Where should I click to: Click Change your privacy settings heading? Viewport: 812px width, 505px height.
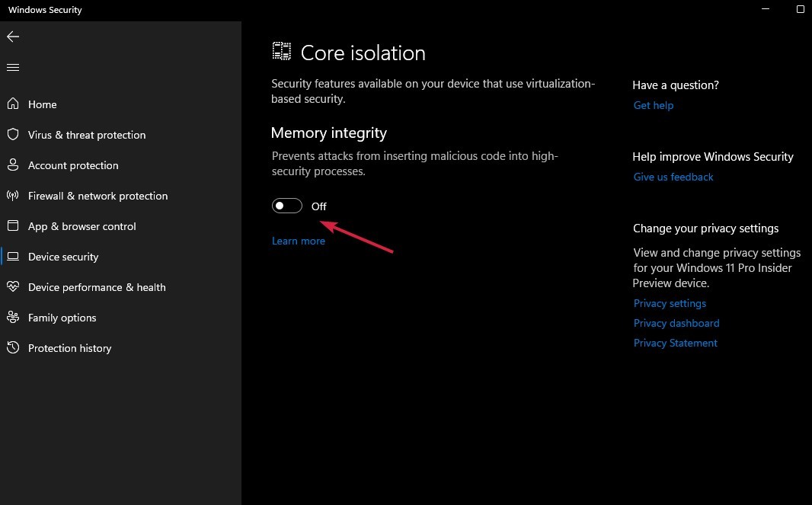coord(706,229)
